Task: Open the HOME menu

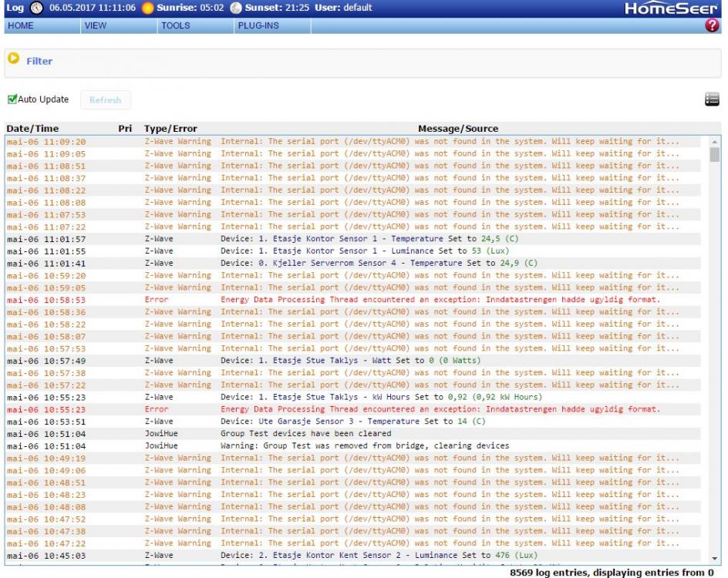Action: tap(21, 25)
